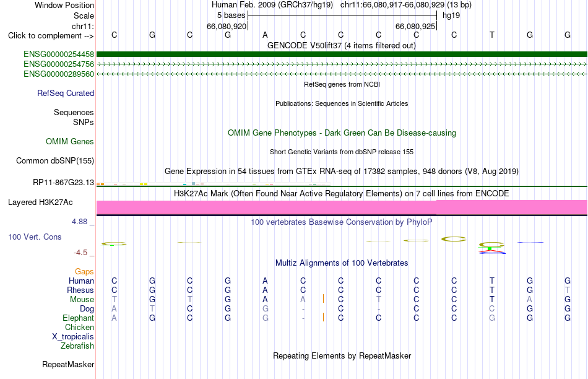The height and width of the screenshot is (379, 588).
Task: Click the pink H3K27Ac signal band
Action: 342,207
